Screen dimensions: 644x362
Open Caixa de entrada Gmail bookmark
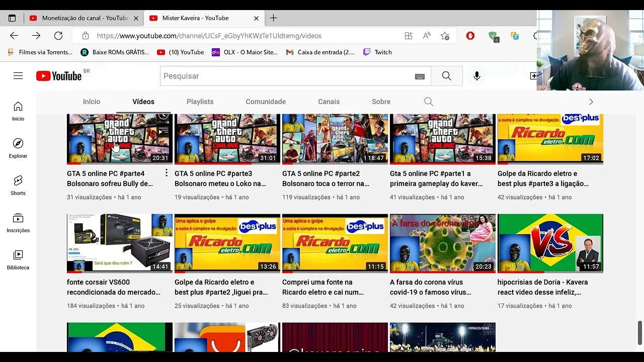tap(320, 52)
